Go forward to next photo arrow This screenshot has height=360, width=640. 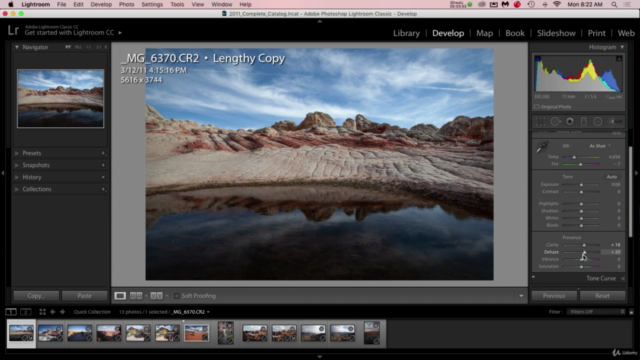click(62, 312)
